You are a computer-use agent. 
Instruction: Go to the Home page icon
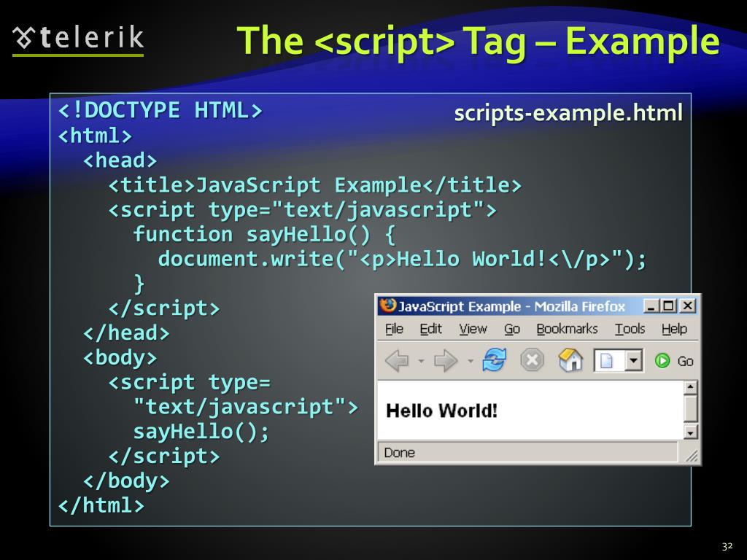pyautogui.click(x=570, y=359)
